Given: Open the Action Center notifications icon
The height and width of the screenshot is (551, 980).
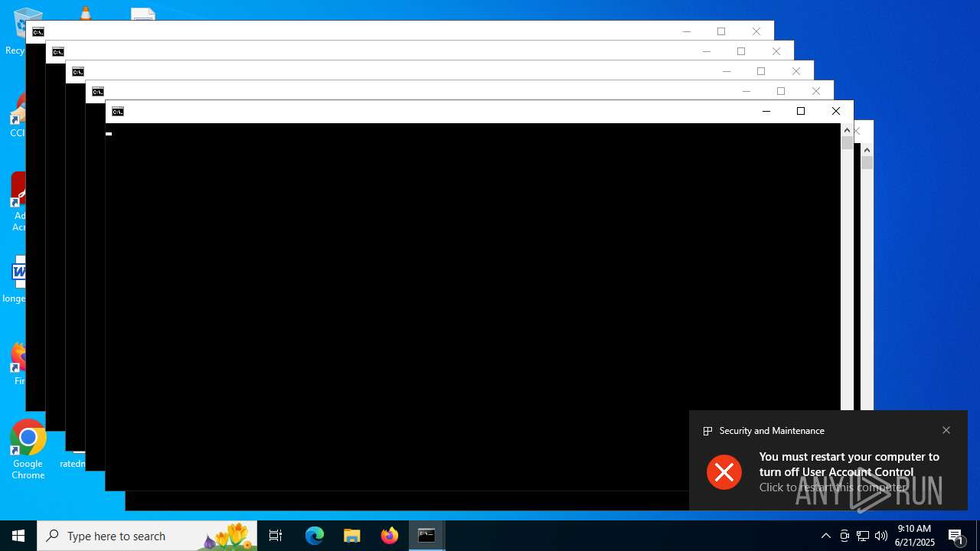Looking at the screenshot, I should tap(956, 536).
